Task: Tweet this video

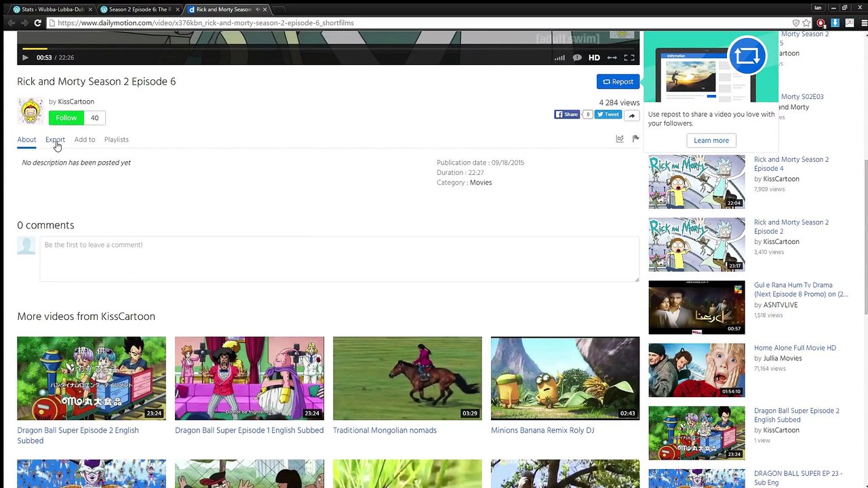Action: pyautogui.click(x=608, y=115)
